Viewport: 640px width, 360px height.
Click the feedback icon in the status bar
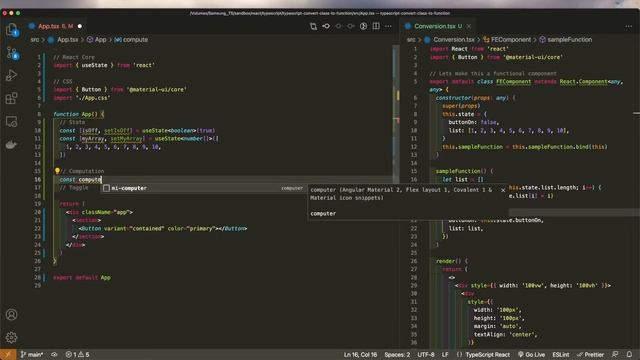pos(615,354)
